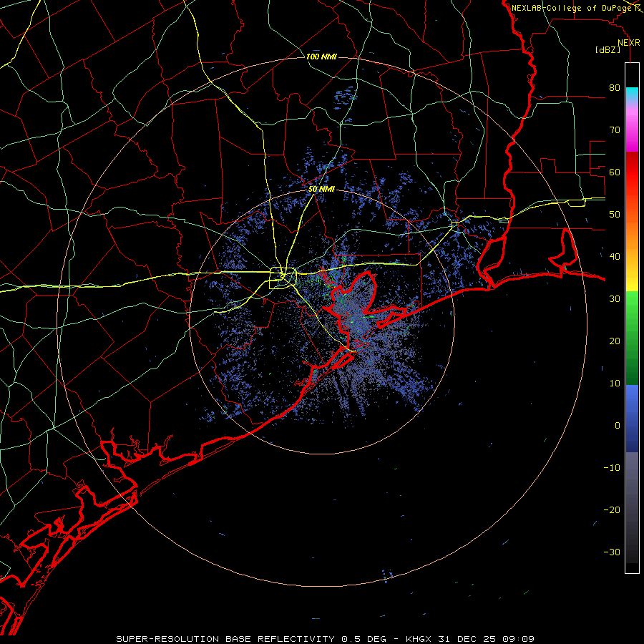The image size is (644, 644).
Task: Click the 60 value on the dBZ scale
Action: pos(615,172)
